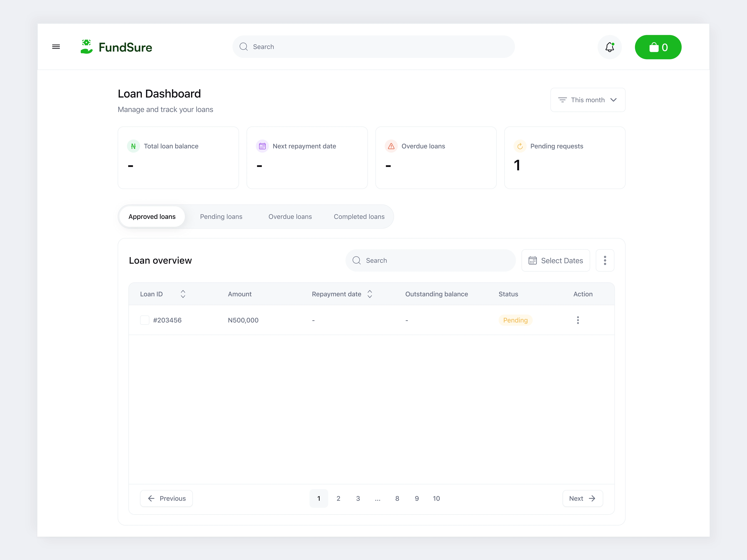Select page 1 in pagination
The width and height of the screenshot is (747, 560).
coord(319,498)
